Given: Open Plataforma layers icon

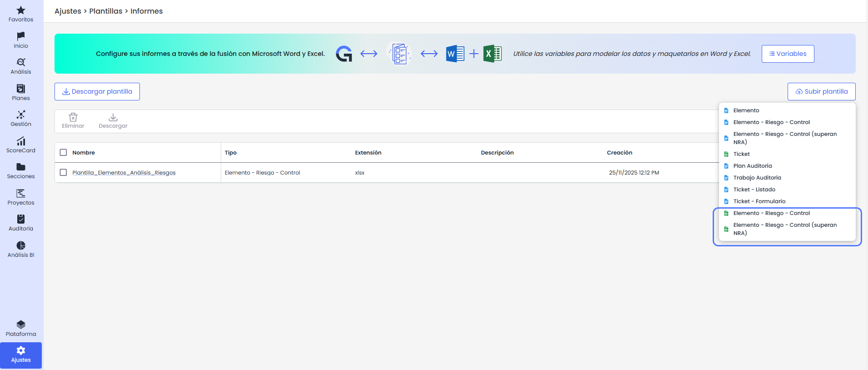Looking at the screenshot, I should tap(21, 325).
